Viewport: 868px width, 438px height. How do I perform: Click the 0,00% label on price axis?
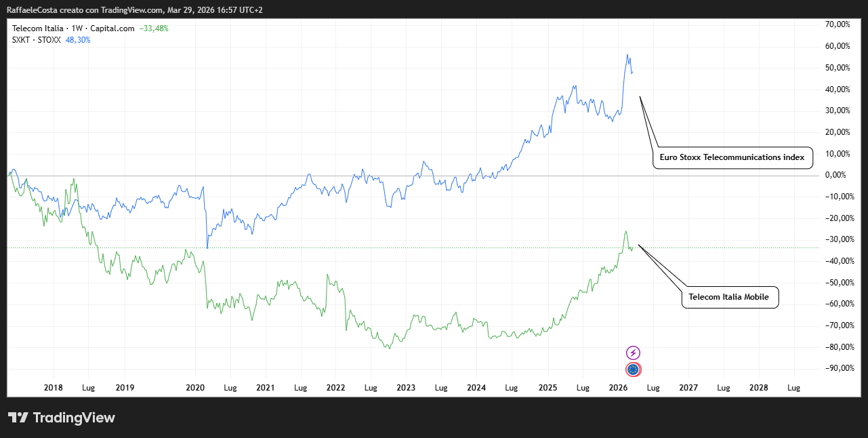(x=836, y=175)
